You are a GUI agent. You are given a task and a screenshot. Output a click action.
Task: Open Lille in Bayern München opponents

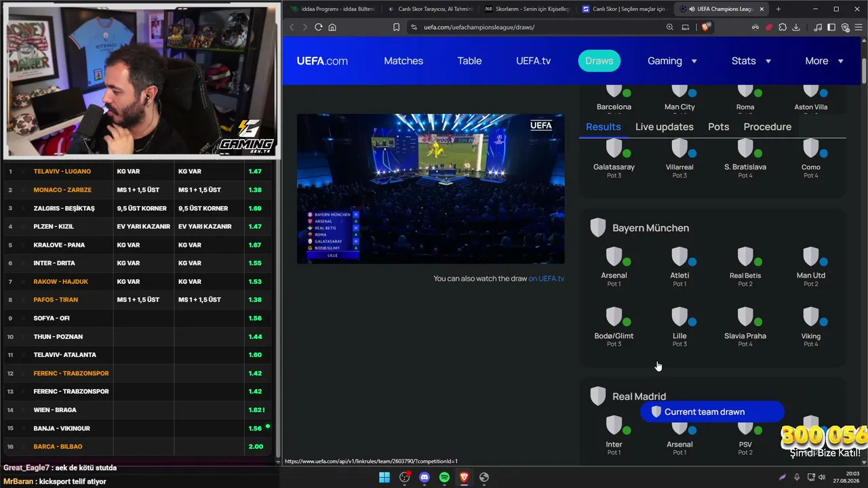coord(679,325)
